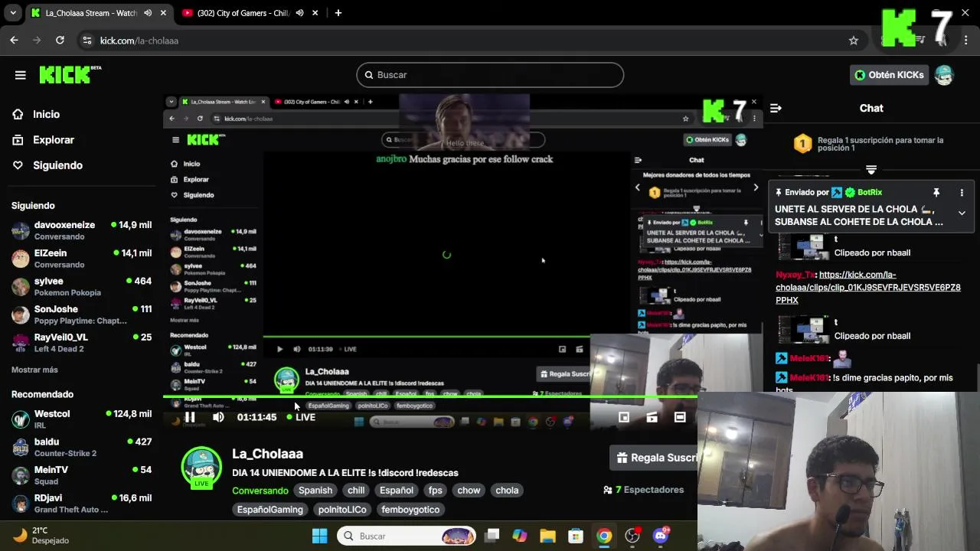Select the fps tag
The width and height of the screenshot is (980, 551).
pos(436,491)
